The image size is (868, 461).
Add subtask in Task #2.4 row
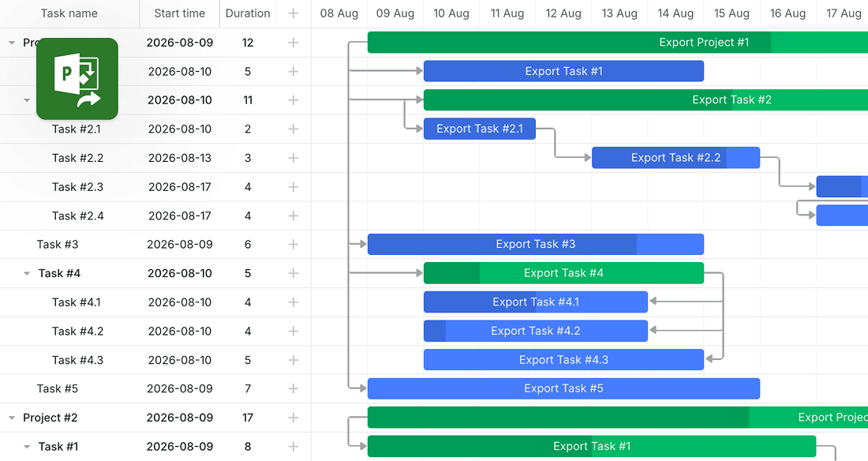pyautogui.click(x=294, y=216)
